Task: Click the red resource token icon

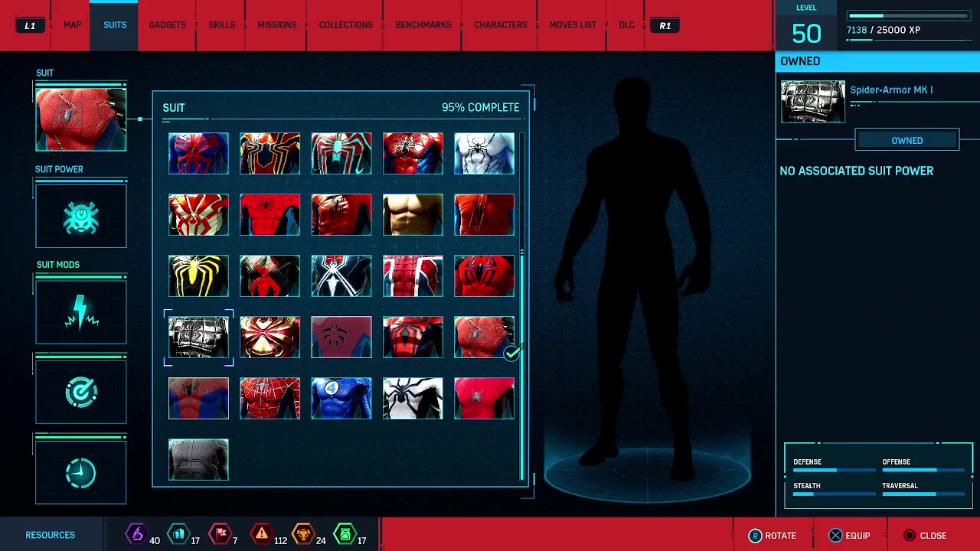Action: 220,534
